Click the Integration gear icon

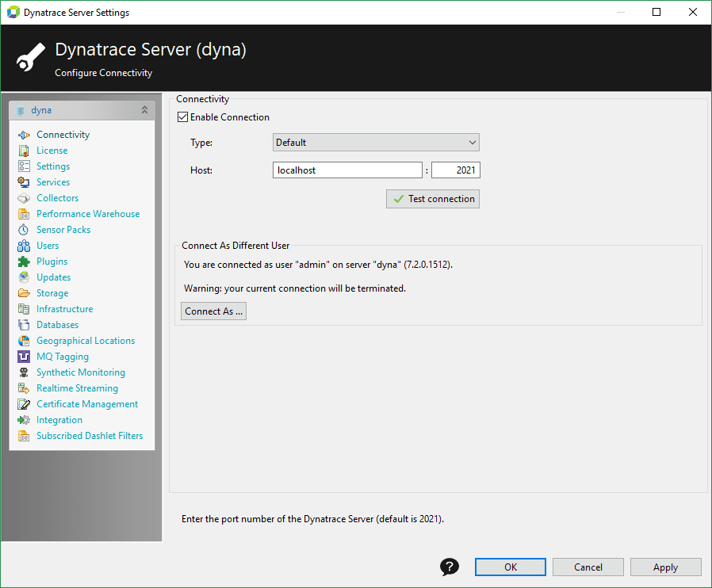[x=24, y=420]
